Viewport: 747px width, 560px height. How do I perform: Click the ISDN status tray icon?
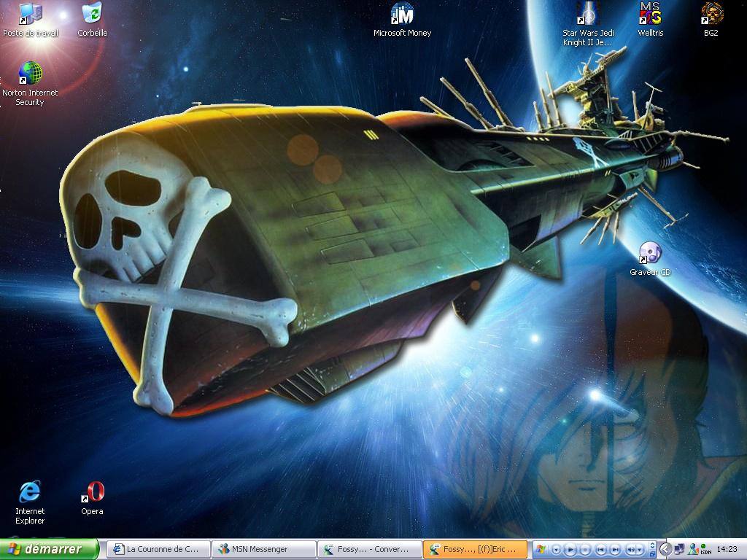click(x=706, y=550)
